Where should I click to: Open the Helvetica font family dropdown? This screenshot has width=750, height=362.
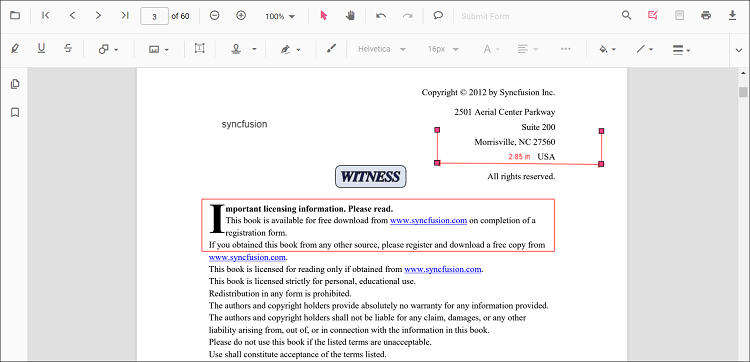382,49
